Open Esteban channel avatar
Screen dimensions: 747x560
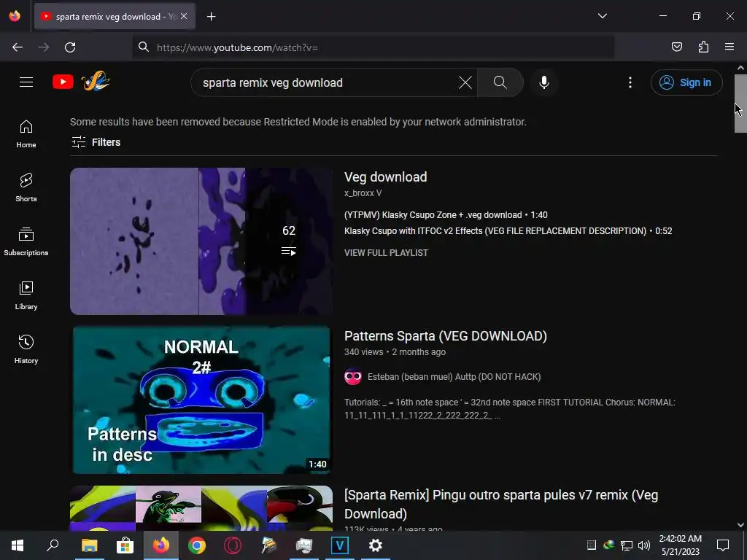pos(353,377)
